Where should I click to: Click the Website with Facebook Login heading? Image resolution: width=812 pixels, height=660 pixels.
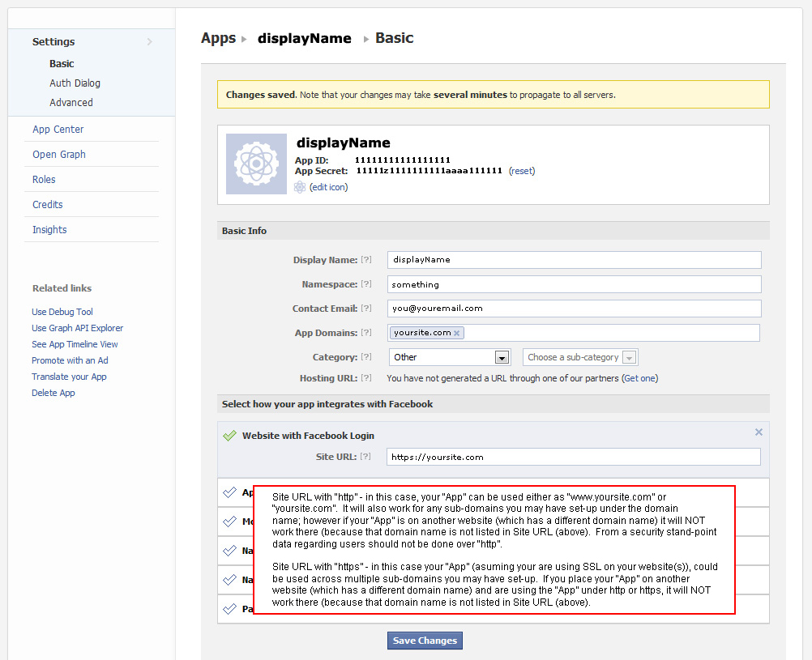tap(308, 436)
